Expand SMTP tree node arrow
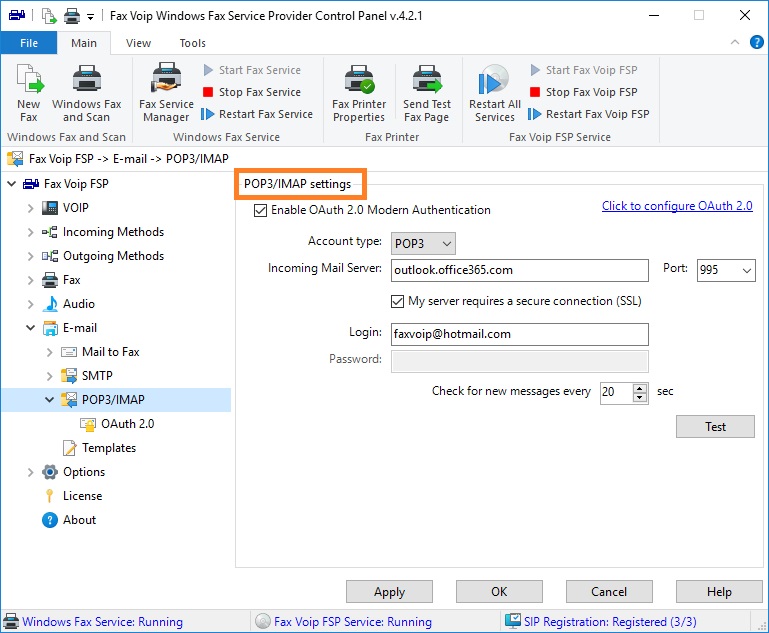The width and height of the screenshot is (769, 633). [x=50, y=377]
